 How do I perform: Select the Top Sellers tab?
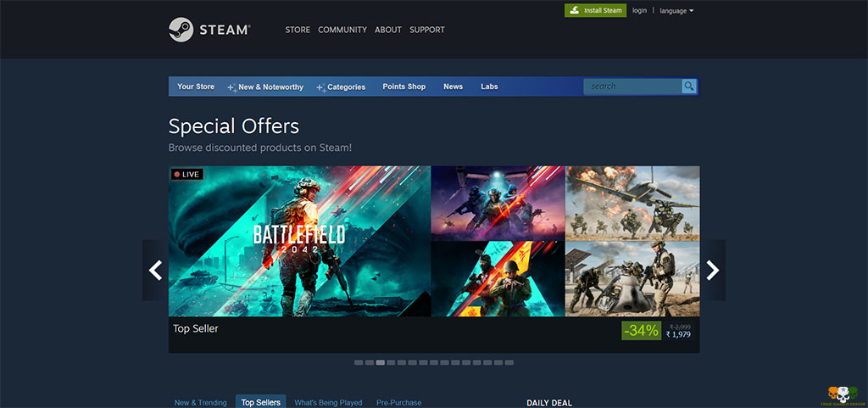coord(261,402)
